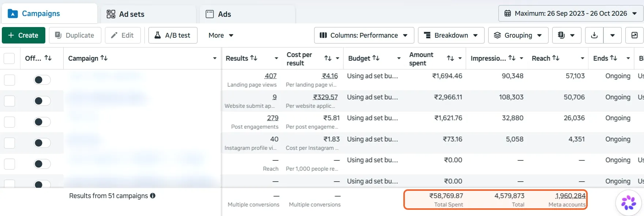Open the export options arrow next to download
Image resolution: width=644 pixels, height=216 pixels.
(613, 35)
